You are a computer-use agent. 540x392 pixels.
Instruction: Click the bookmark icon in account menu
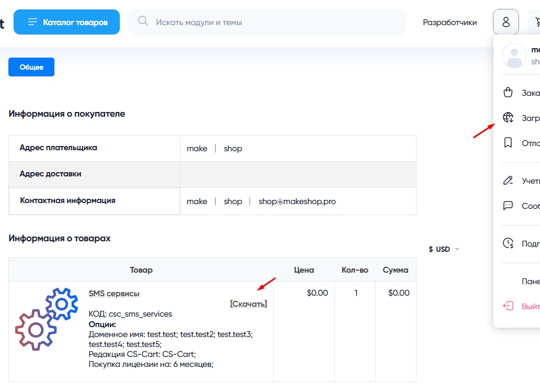[x=508, y=143]
